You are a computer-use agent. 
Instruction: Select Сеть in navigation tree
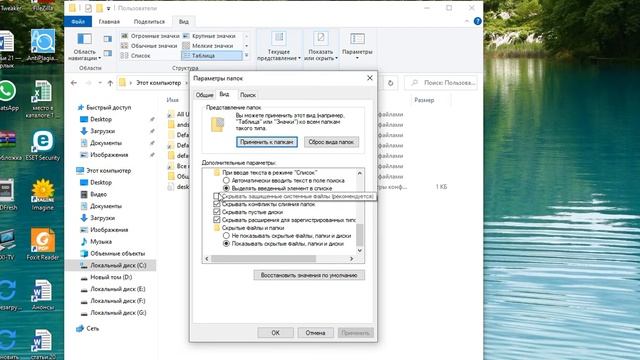92,328
